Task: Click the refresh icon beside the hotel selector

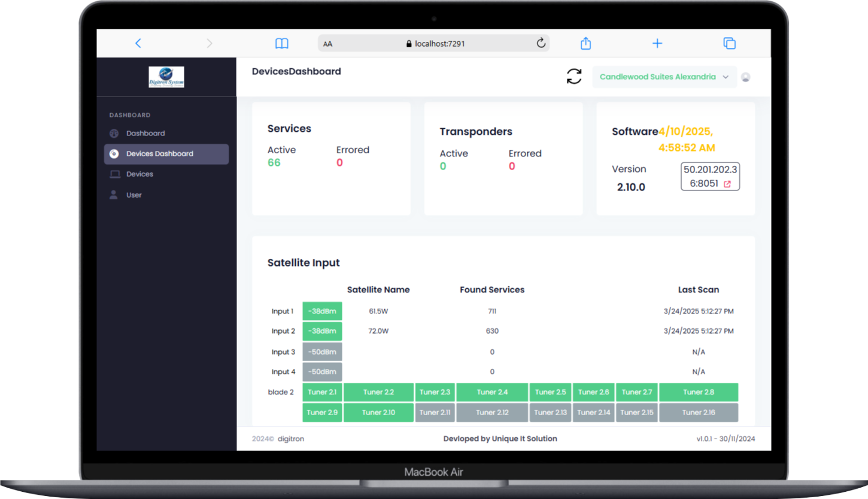Action: (573, 77)
